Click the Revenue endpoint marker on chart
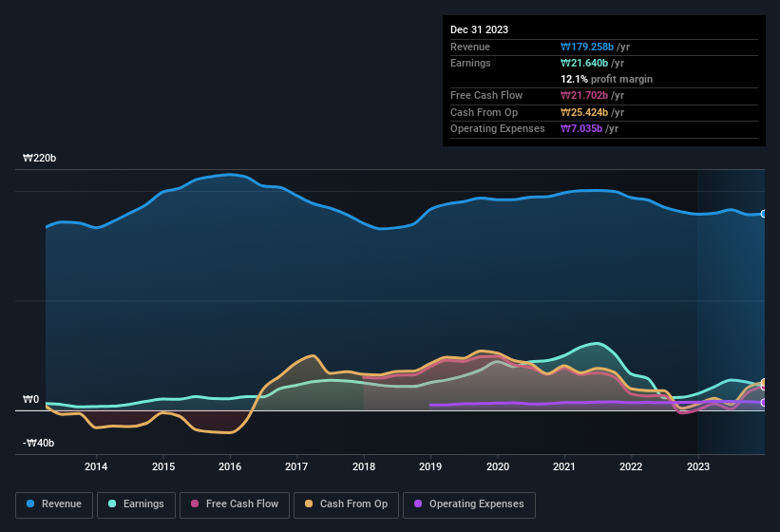 (x=764, y=214)
